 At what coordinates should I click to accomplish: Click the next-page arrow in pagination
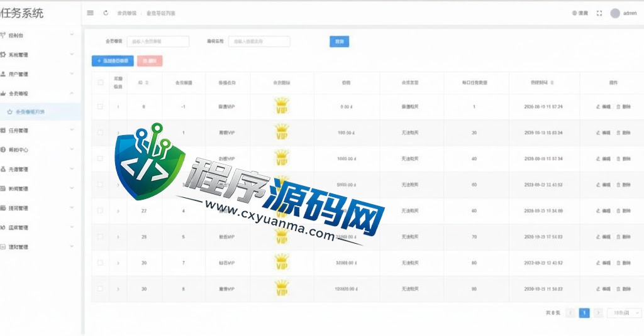coord(598,313)
